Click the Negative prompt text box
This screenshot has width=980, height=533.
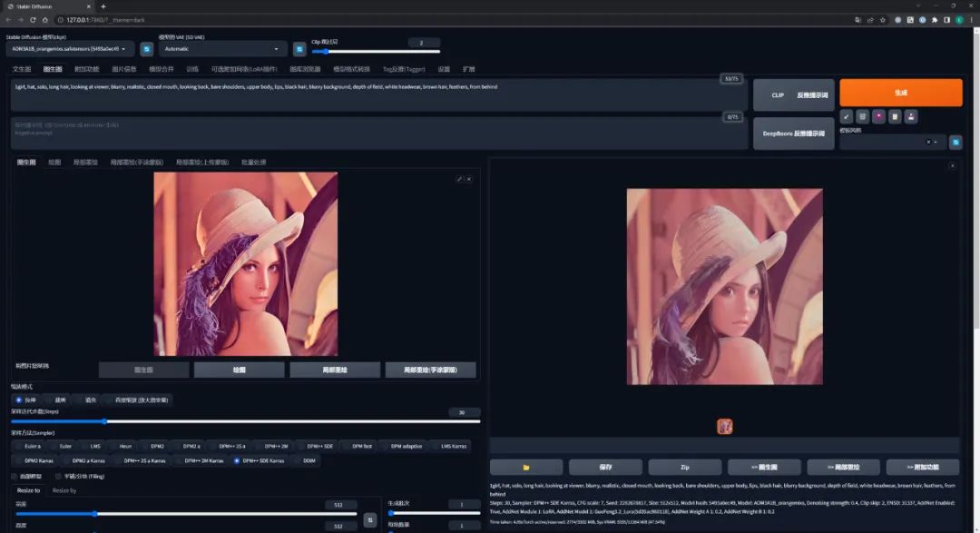(x=378, y=133)
